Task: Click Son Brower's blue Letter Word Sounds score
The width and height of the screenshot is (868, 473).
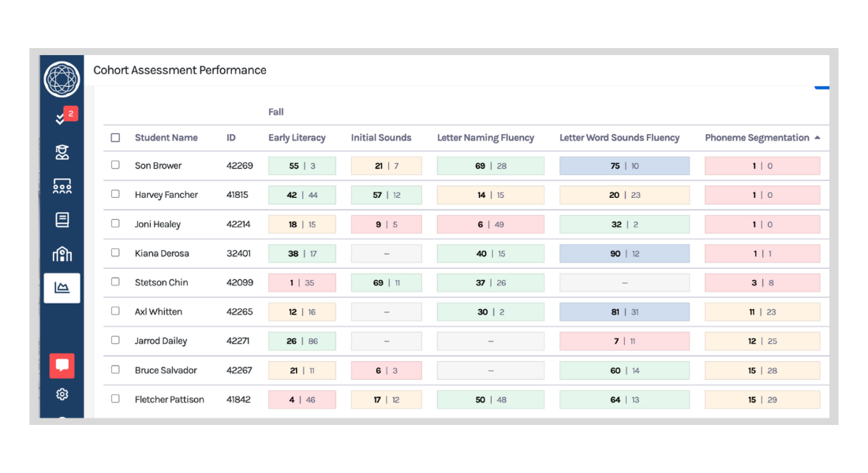Action: (624, 166)
